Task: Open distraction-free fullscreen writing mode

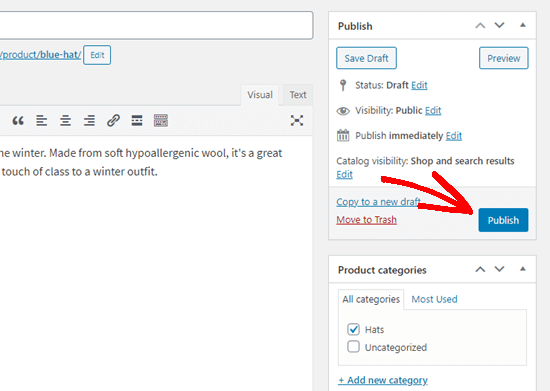Action: [x=297, y=121]
